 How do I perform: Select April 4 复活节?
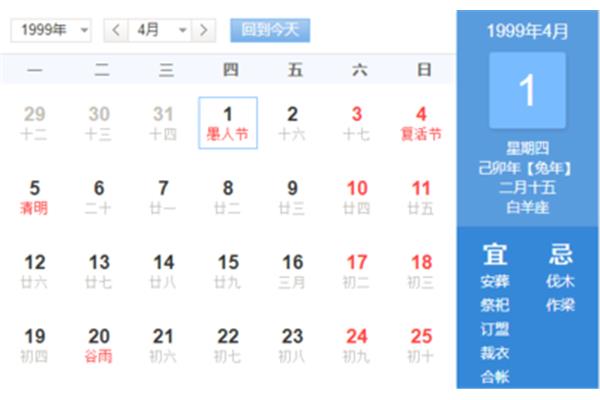click(421, 123)
